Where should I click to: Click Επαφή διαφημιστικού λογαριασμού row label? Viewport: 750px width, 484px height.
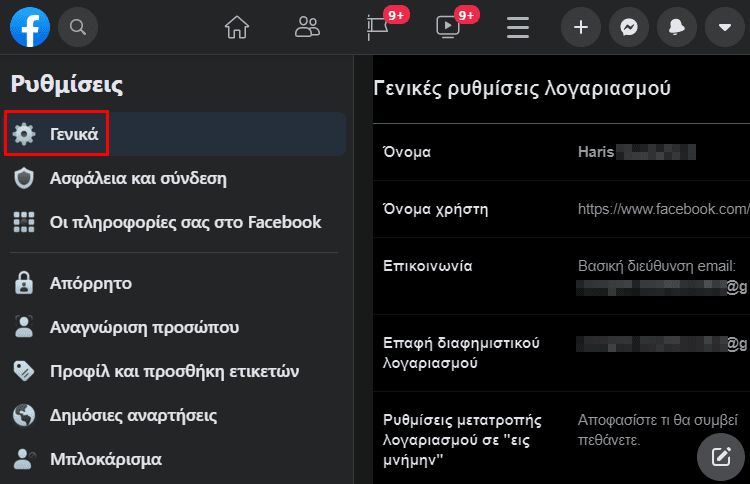[x=461, y=353]
